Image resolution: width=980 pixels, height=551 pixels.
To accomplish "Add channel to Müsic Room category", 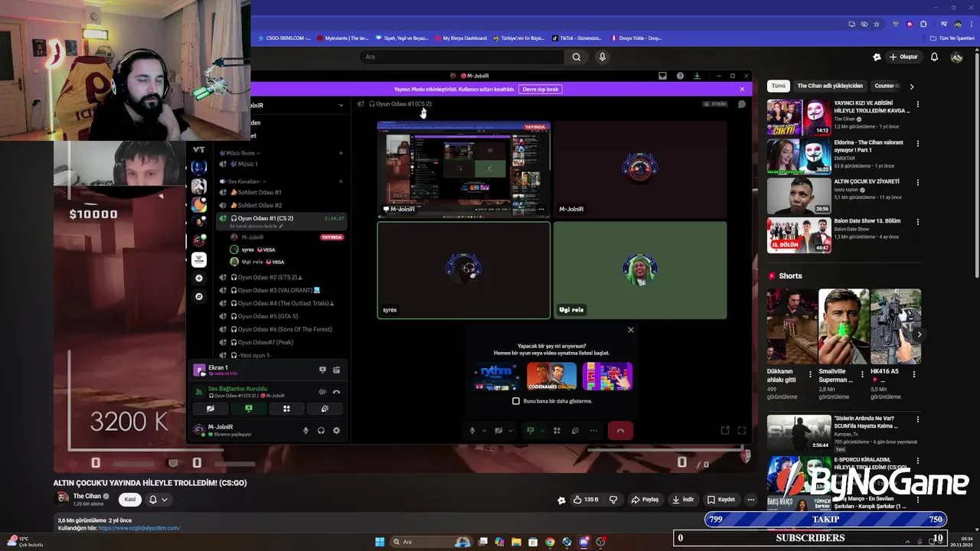I will [x=341, y=153].
